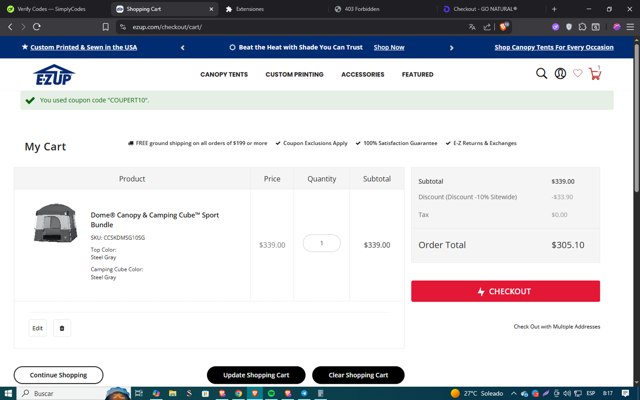Switch to the 403 Forbidden tab

pos(362,9)
